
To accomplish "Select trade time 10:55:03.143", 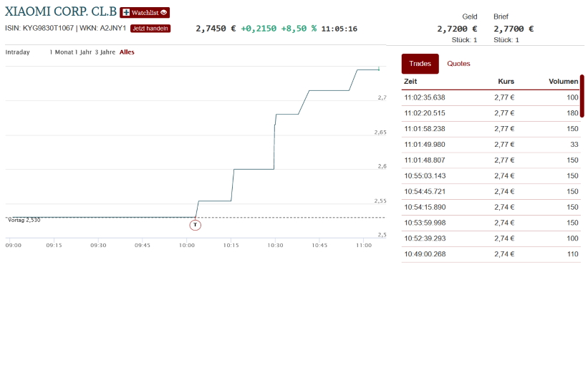I will tap(425, 176).
